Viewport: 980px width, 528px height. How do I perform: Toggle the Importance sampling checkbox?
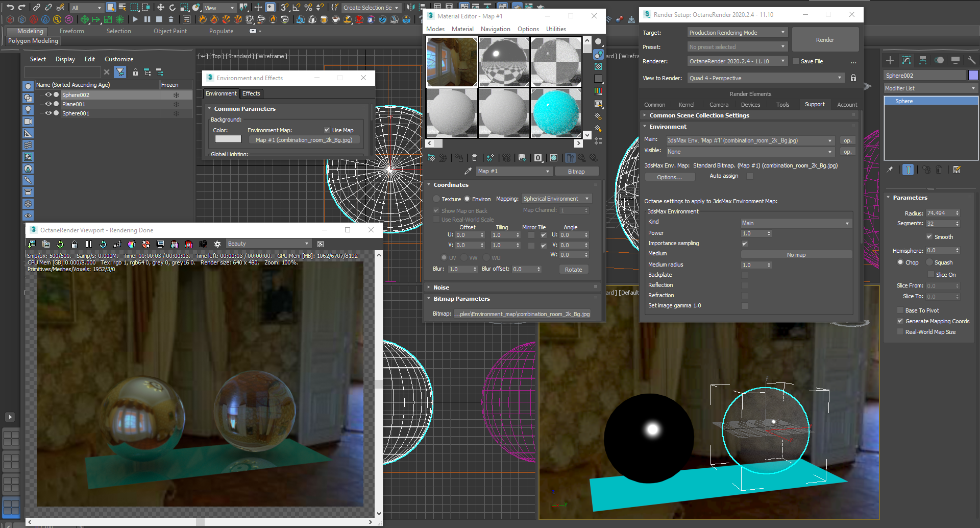pyautogui.click(x=745, y=244)
